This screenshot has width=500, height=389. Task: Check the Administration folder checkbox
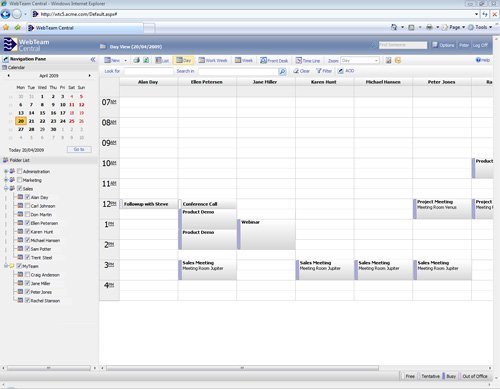tap(20, 171)
